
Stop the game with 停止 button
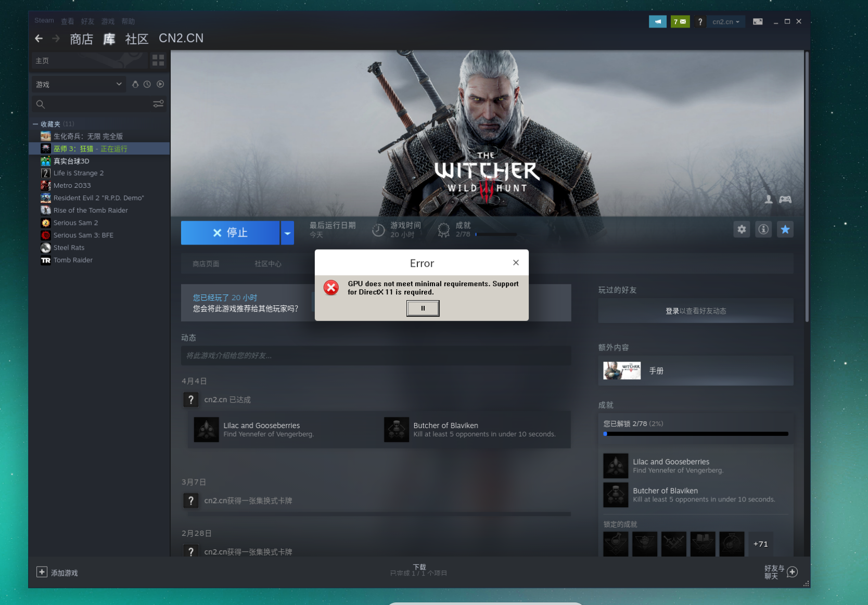coord(230,233)
